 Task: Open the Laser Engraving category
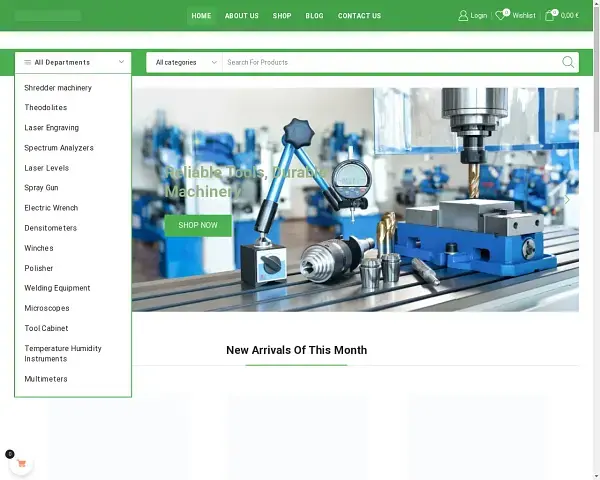52,128
